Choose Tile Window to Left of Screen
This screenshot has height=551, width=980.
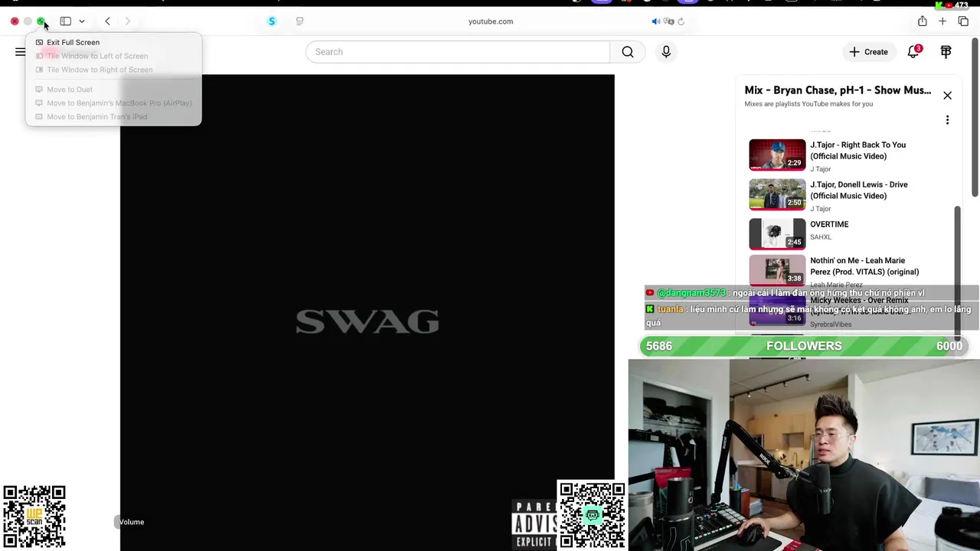(x=97, y=56)
